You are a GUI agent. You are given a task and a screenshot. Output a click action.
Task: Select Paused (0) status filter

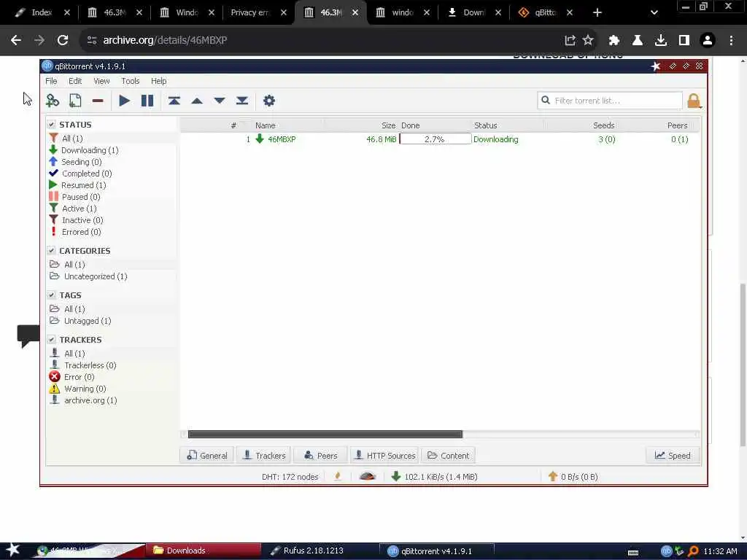[81, 197]
